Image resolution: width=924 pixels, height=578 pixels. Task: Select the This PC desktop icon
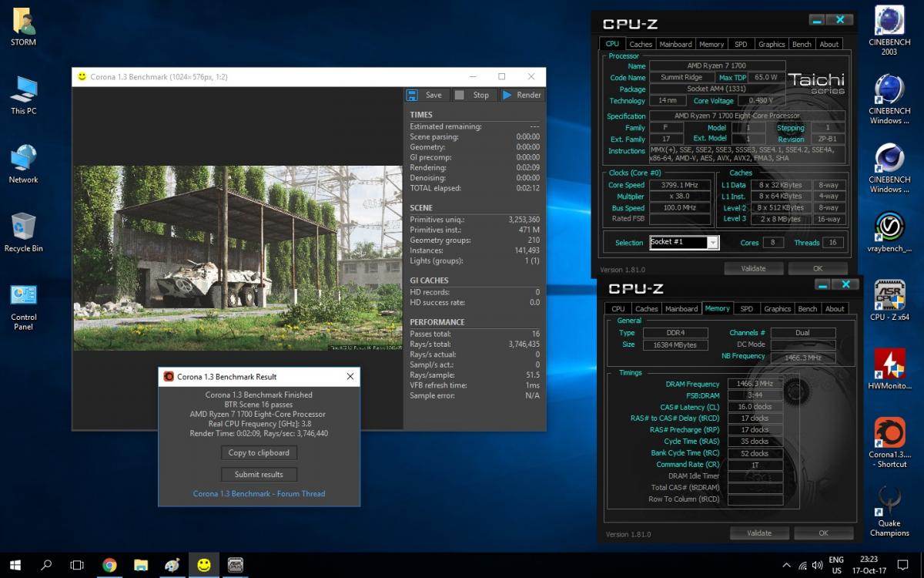pyautogui.click(x=23, y=96)
